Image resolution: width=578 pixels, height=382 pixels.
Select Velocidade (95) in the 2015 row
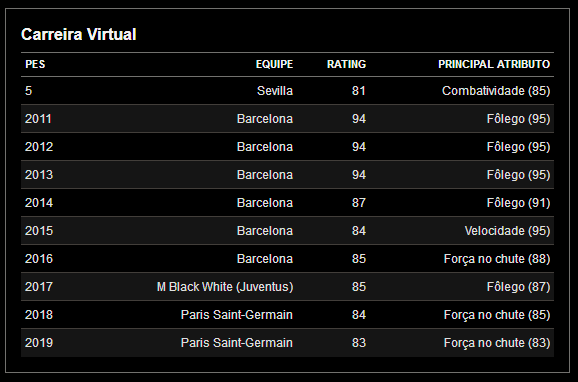(507, 231)
